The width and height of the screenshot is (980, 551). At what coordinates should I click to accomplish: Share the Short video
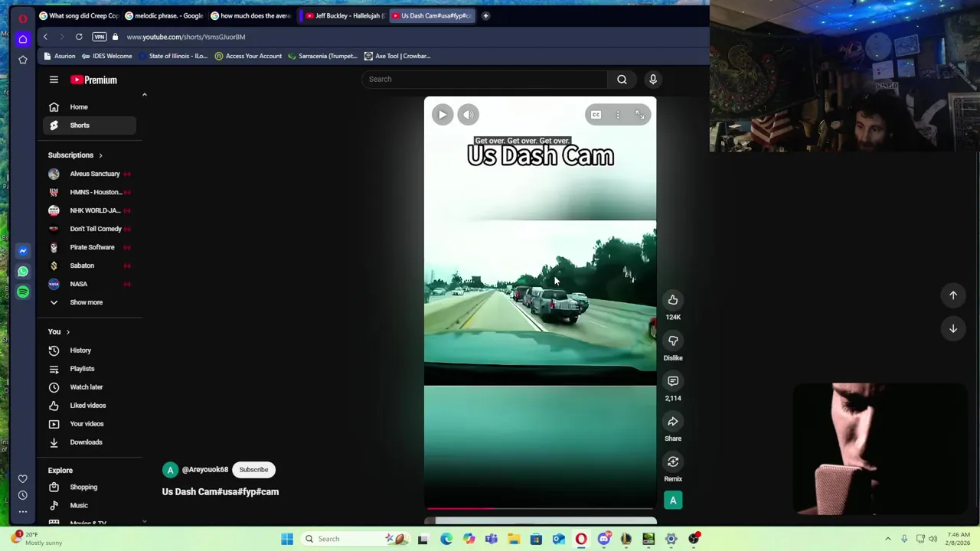point(673,422)
